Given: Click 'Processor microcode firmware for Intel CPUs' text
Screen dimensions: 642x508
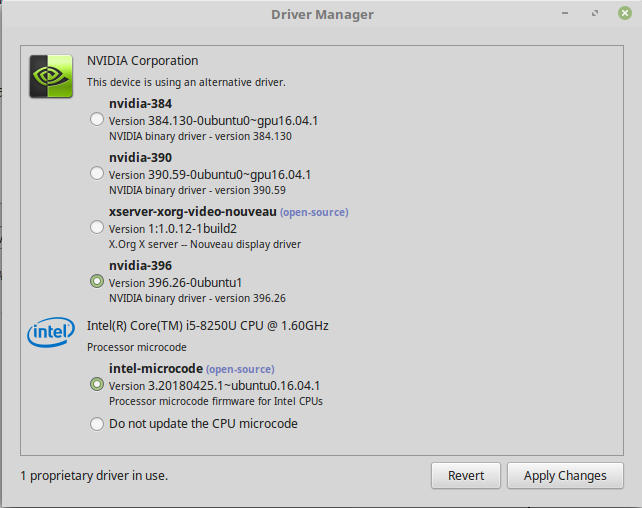Looking at the screenshot, I should [216, 402].
